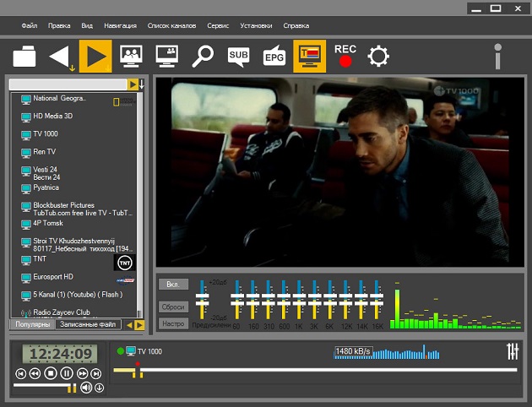Toggle equalizer panel with sliders icon
The height and width of the screenshot is (407, 532).
click(513, 351)
